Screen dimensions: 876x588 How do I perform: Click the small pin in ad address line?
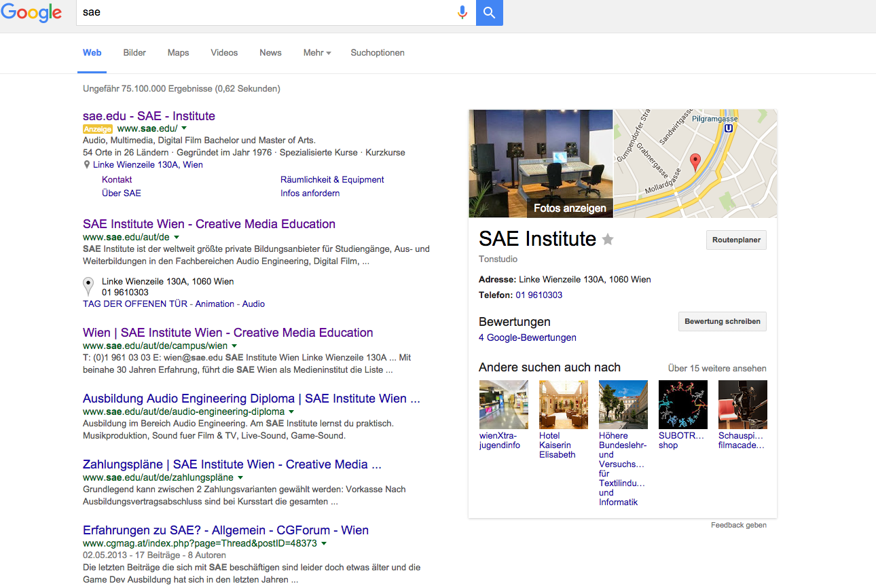(87, 165)
